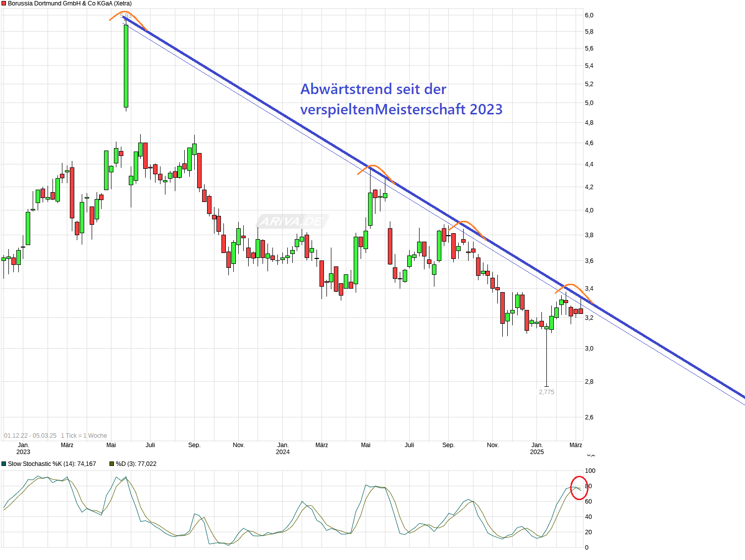This screenshot has height=560, width=745.
Task: Click the date range "01.12.22 - 05.03.25"
Action: click(x=30, y=436)
